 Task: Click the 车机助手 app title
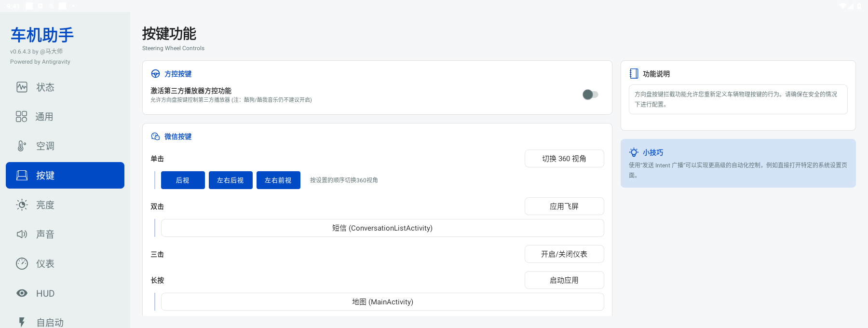(x=42, y=35)
